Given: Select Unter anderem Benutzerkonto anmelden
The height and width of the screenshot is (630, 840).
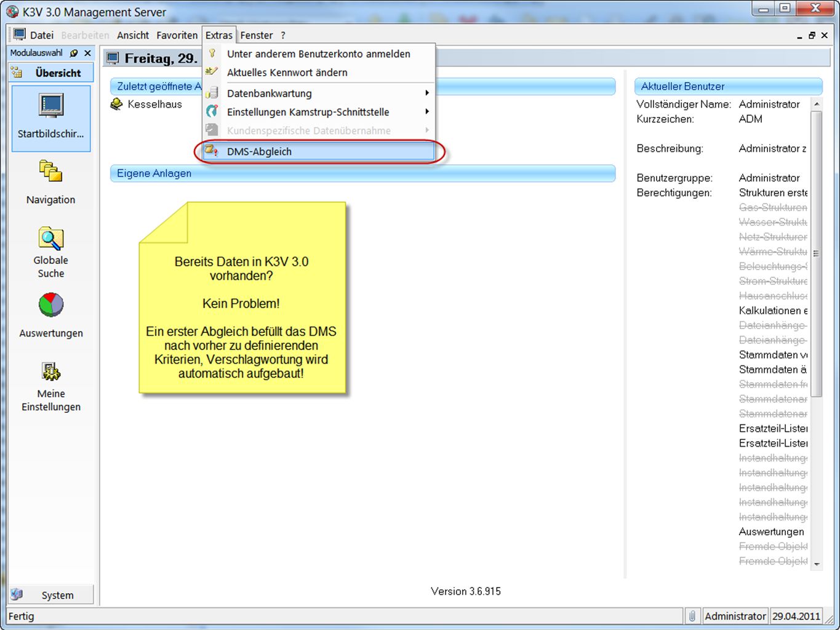Looking at the screenshot, I should tap(319, 54).
